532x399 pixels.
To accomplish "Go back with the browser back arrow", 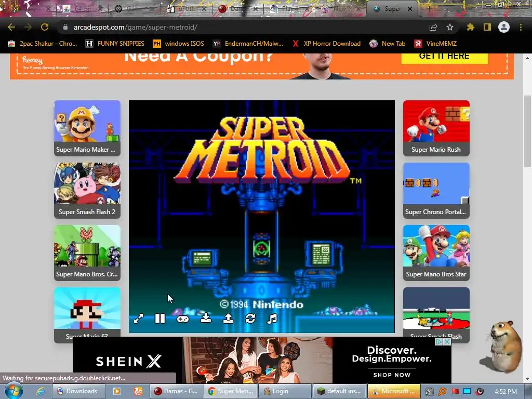I will pos(11,27).
